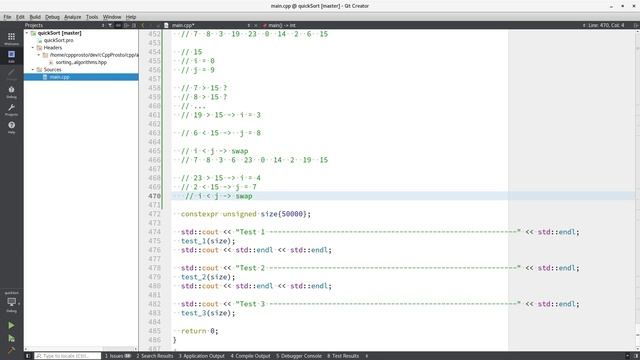The image size is (640, 360).
Task: Open the Test Results pane
Action: click(x=343, y=356)
